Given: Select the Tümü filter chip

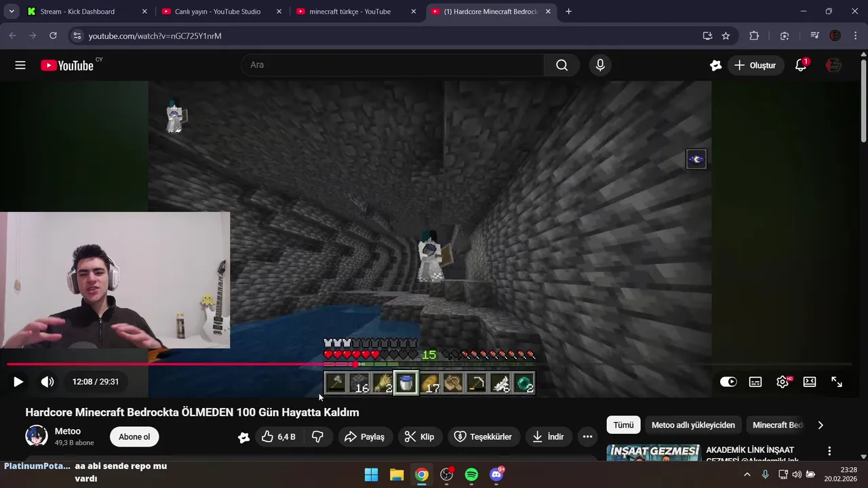Looking at the screenshot, I should coord(623,425).
